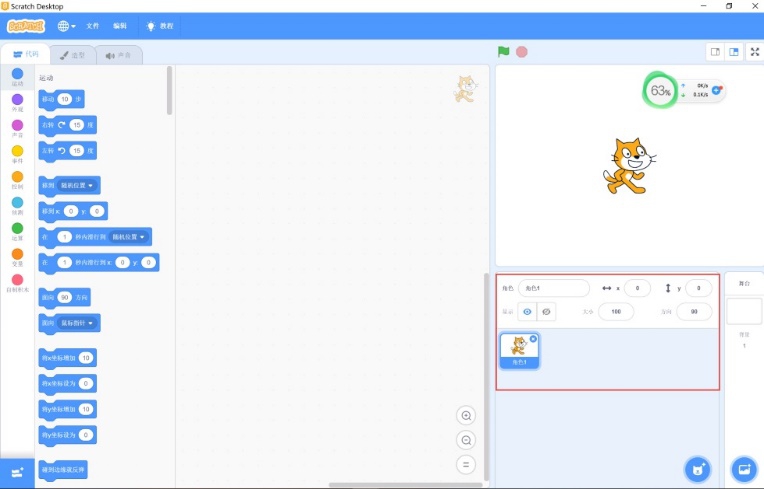The height and width of the screenshot is (489, 764).
Task: Click the turn right 15 degrees block icon
Action: 61,125
